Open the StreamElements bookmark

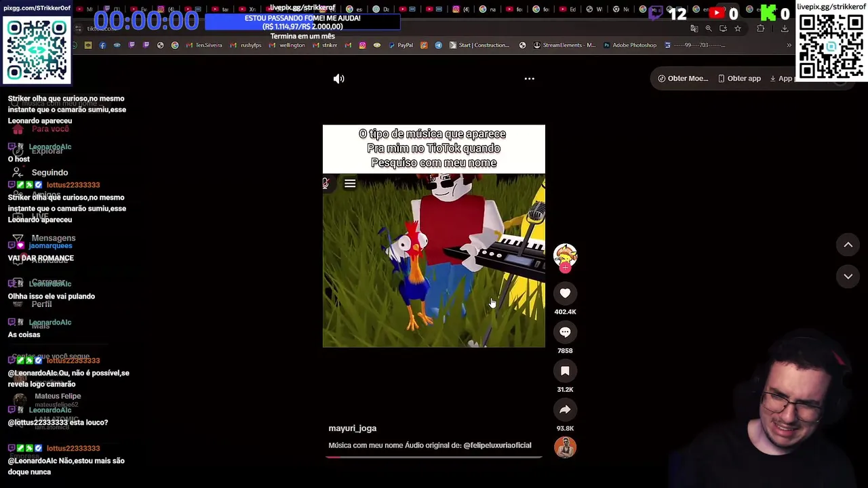(564, 45)
